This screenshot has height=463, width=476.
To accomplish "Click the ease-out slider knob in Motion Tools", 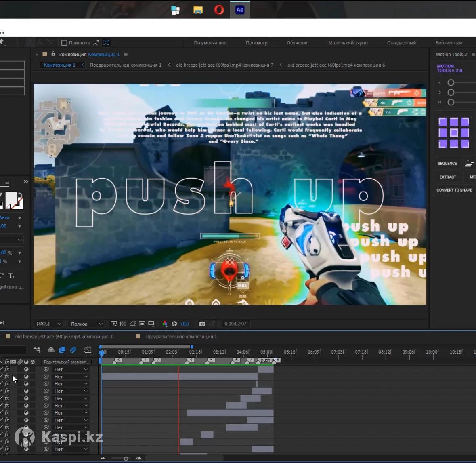I will tap(451, 93).
